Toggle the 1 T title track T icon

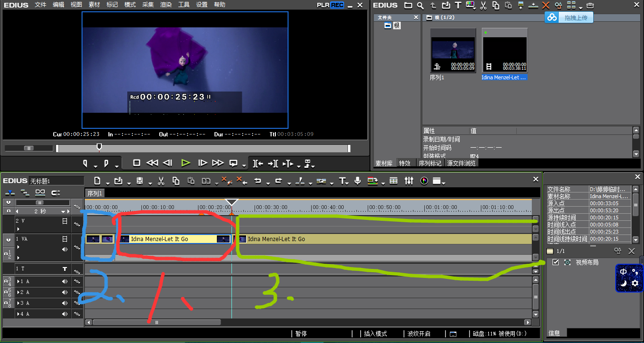coord(65,268)
